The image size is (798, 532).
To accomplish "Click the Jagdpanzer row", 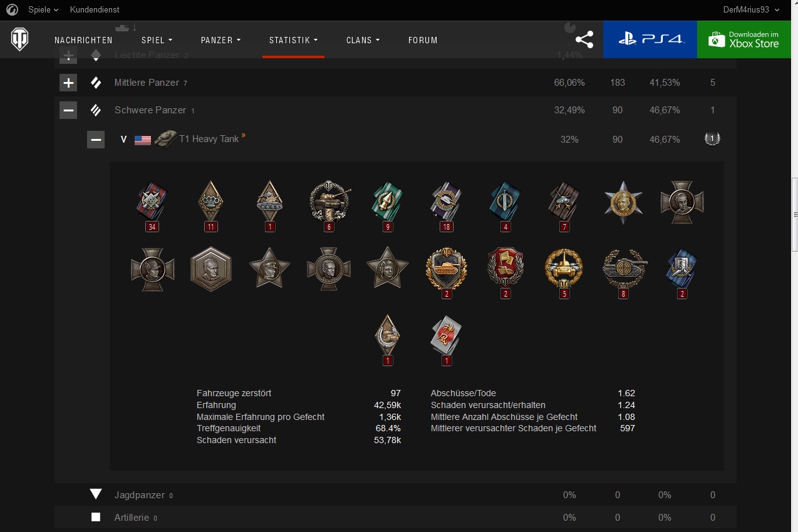I will (395, 494).
